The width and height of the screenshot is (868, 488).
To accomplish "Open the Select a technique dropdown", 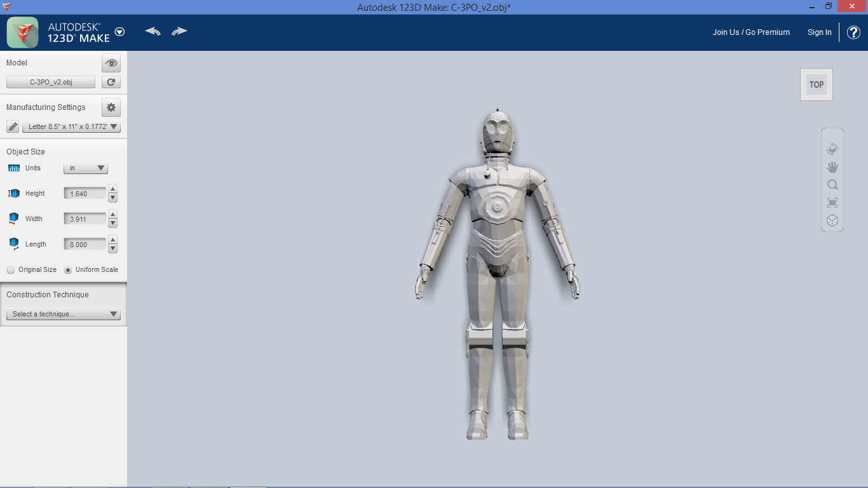I will (x=64, y=314).
